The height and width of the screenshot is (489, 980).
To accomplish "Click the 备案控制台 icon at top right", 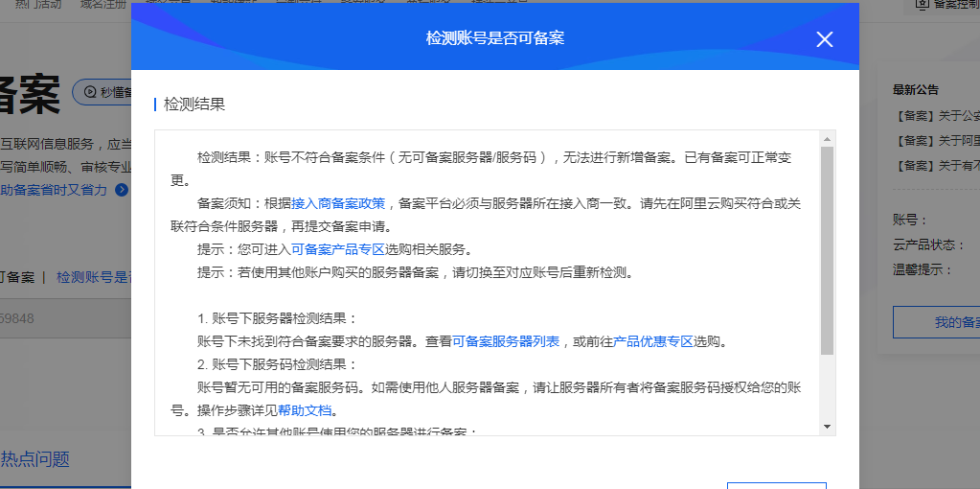I will [x=922, y=5].
